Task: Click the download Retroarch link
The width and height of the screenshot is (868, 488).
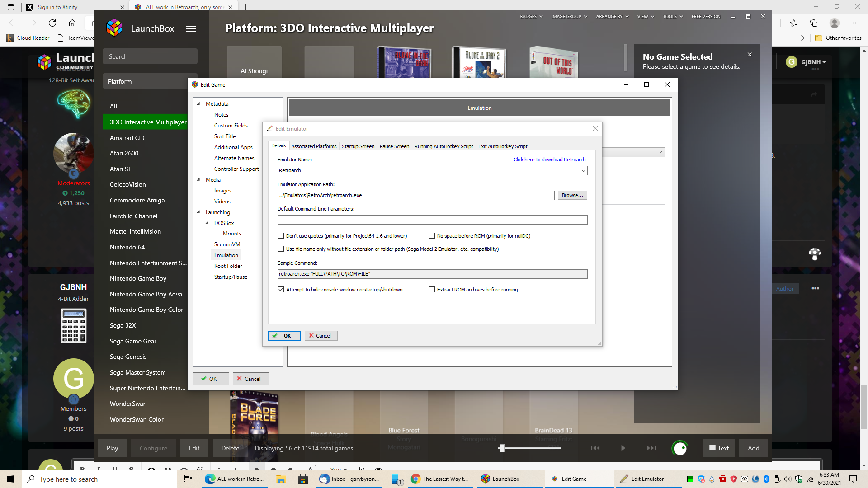Action: 549,160
